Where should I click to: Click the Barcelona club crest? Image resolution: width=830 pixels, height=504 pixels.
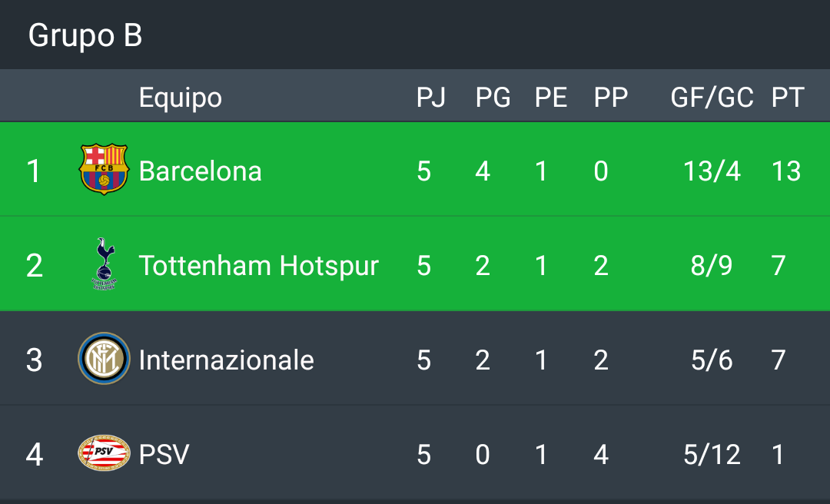tap(104, 170)
